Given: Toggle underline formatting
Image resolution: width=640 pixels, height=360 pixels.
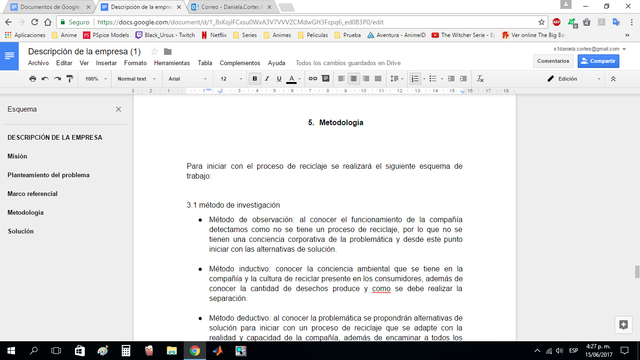Looking at the screenshot, I should (x=279, y=79).
